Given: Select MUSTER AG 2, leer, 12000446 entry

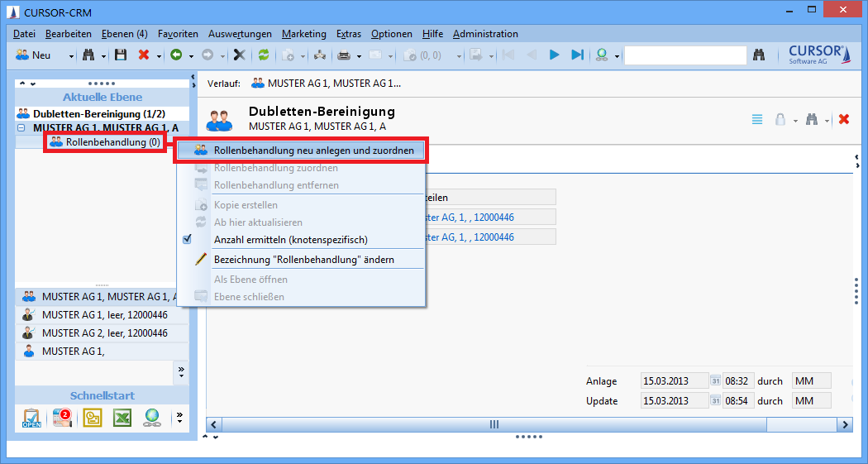Looking at the screenshot, I should coord(104,333).
